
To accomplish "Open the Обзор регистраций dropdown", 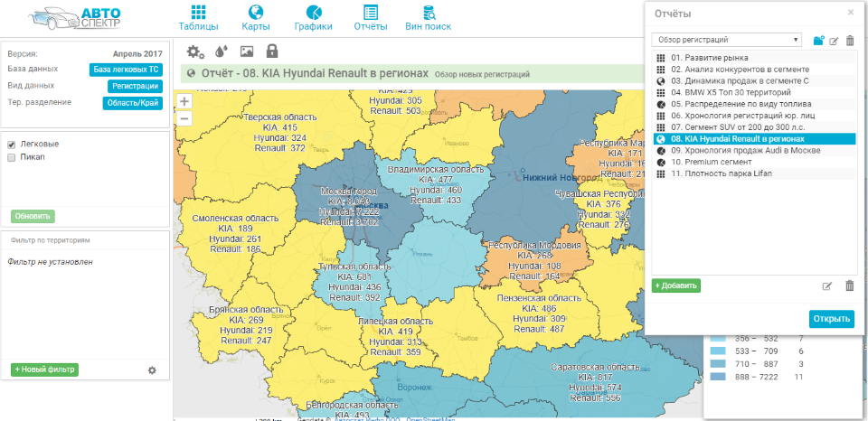I will 726,40.
